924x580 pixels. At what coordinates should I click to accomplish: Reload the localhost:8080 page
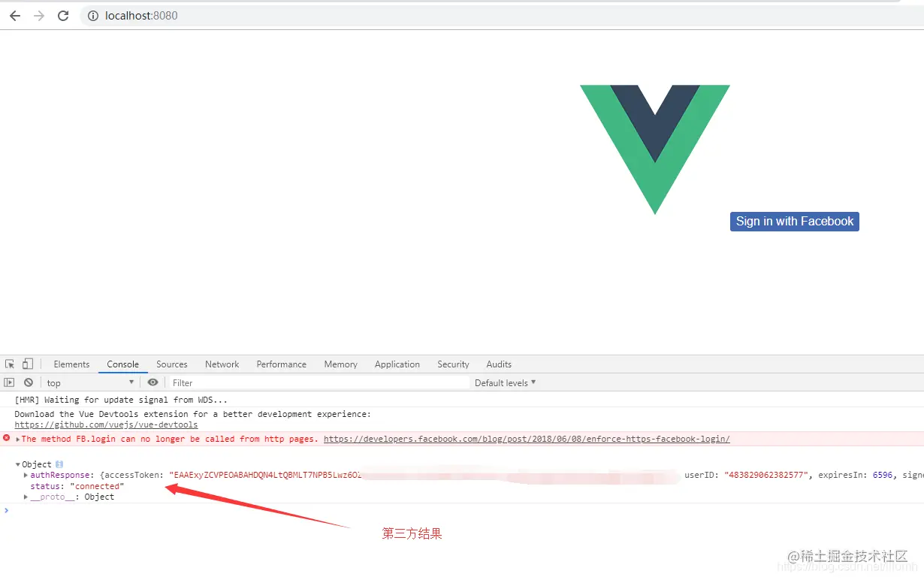click(63, 16)
